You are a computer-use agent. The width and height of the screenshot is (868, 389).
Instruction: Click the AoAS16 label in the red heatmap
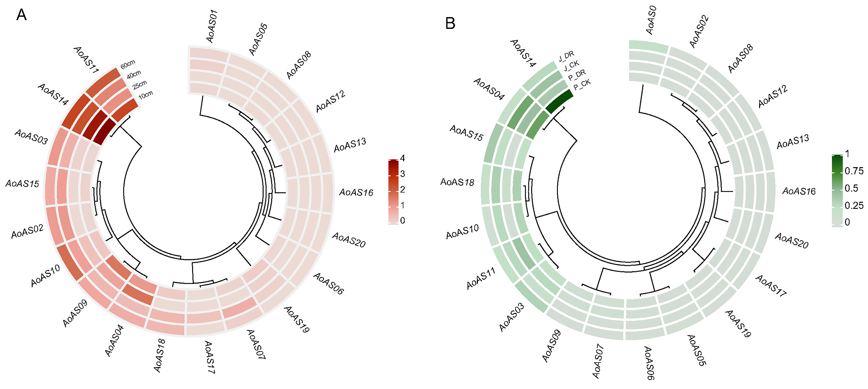point(356,192)
